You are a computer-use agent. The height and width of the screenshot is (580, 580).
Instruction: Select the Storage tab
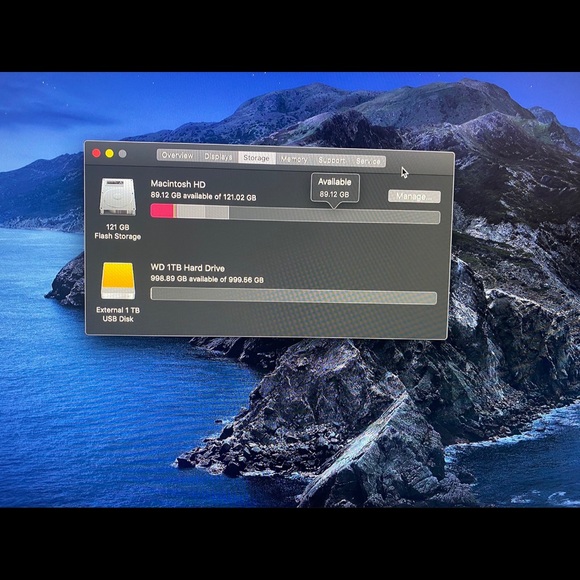pyautogui.click(x=256, y=158)
